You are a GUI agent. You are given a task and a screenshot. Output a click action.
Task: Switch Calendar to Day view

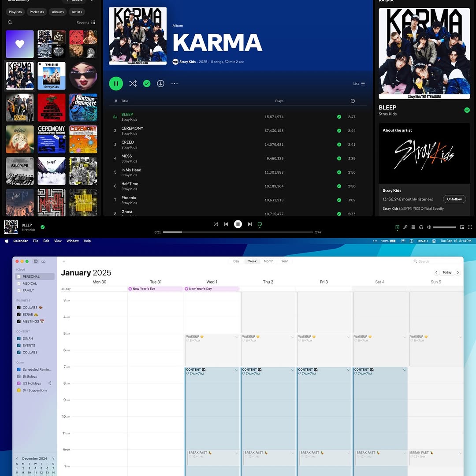click(x=236, y=261)
